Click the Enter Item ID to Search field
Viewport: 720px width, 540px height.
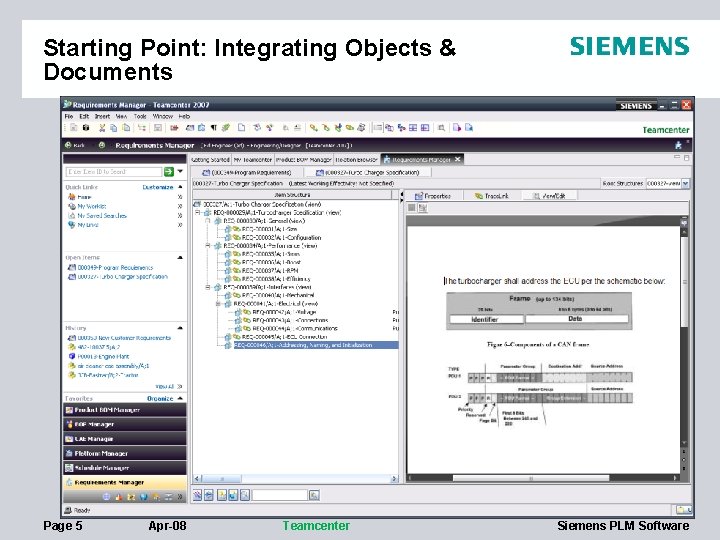click(x=114, y=172)
